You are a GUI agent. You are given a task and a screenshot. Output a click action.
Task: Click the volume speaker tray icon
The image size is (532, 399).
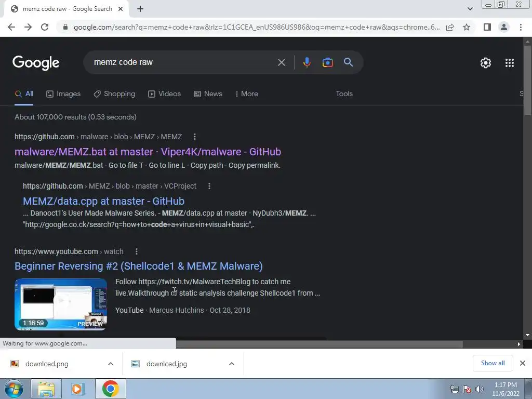click(x=480, y=389)
